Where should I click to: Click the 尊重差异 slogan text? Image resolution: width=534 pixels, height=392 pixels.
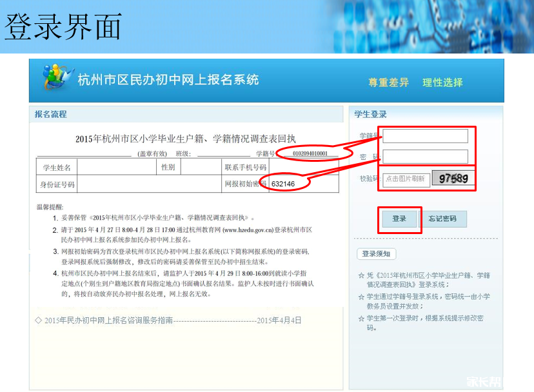(x=388, y=83)
